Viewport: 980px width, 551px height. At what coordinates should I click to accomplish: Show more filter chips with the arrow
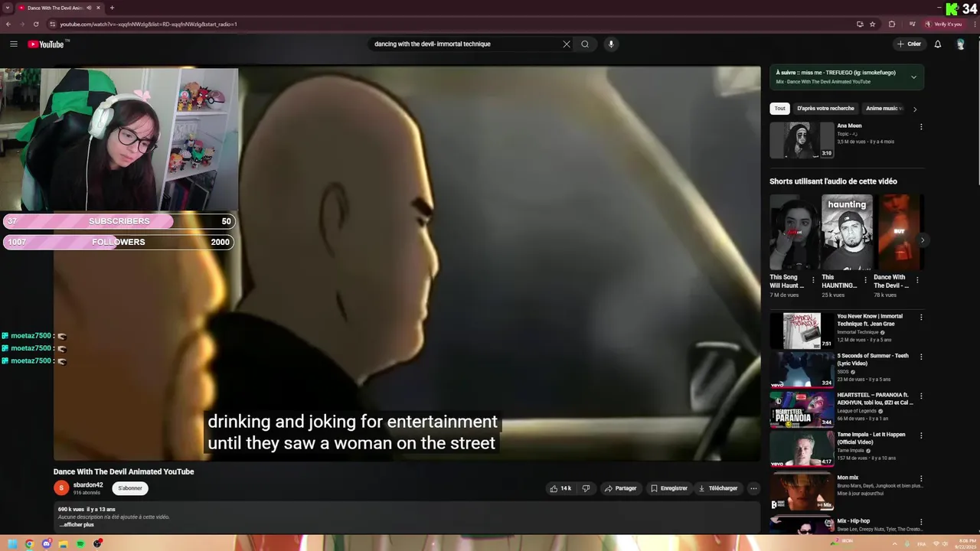pyautogui.click(x=914, y=109)
